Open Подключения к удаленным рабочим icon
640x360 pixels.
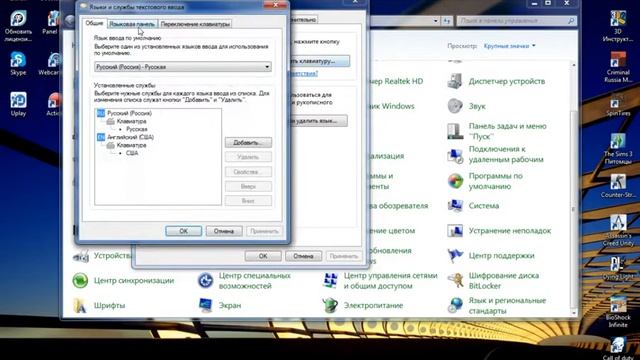(455, 156)
